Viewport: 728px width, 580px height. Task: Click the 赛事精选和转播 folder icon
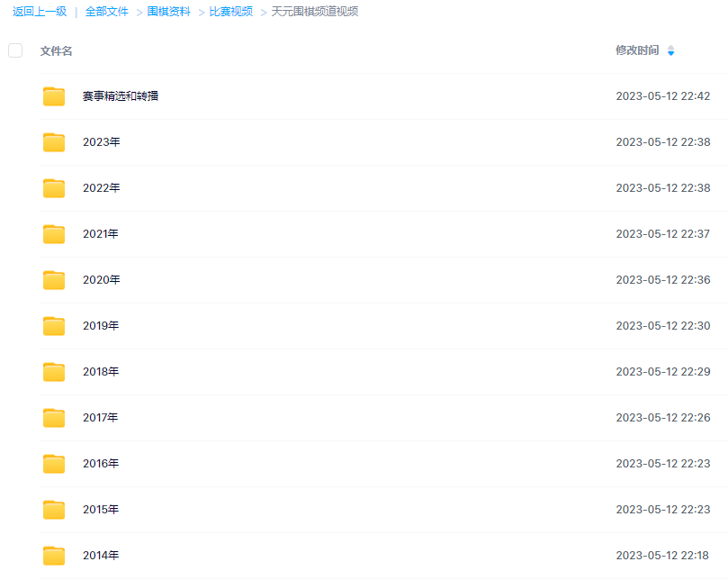coord(54,96)
